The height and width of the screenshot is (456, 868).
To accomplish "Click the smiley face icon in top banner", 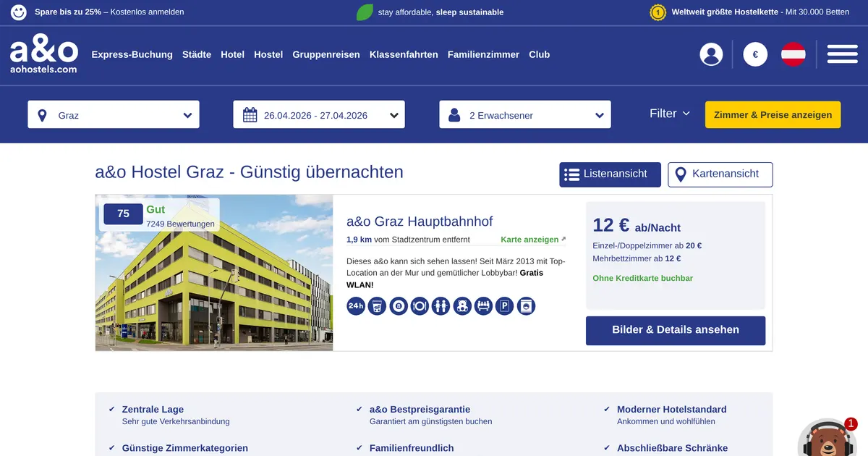I will coord(19,12).
